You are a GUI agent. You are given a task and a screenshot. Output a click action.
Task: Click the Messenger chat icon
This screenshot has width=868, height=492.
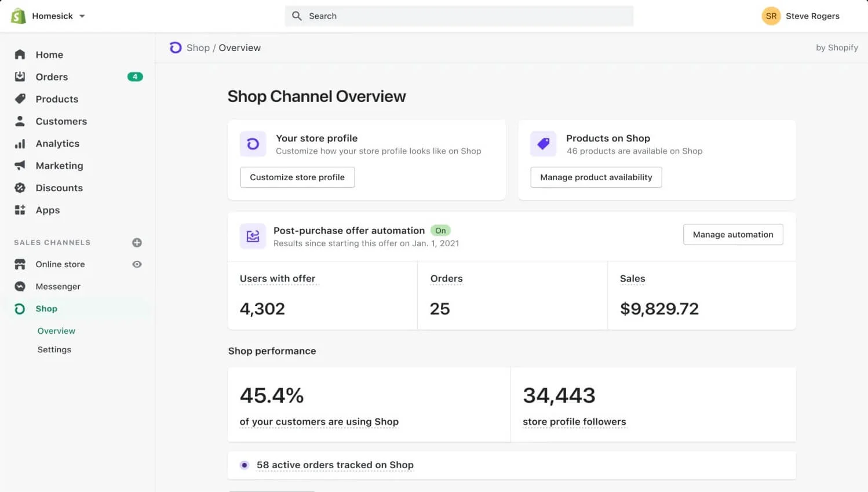point(20,286)
